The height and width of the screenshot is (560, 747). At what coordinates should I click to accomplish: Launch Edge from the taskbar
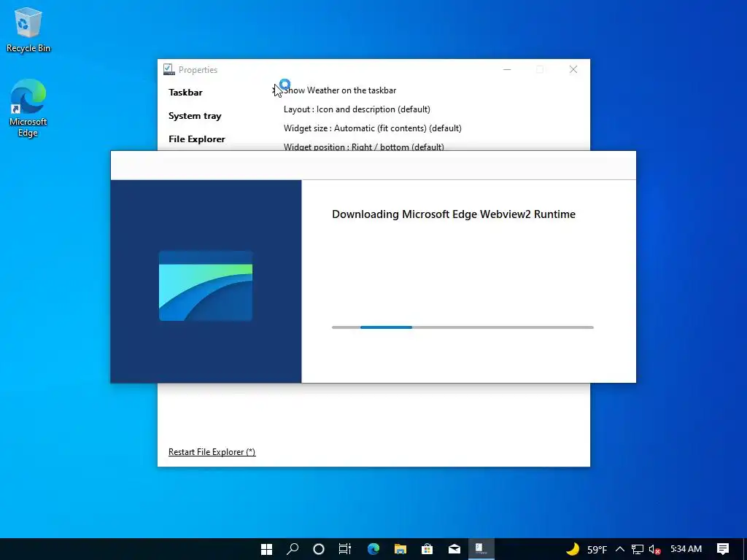(373, 549)
